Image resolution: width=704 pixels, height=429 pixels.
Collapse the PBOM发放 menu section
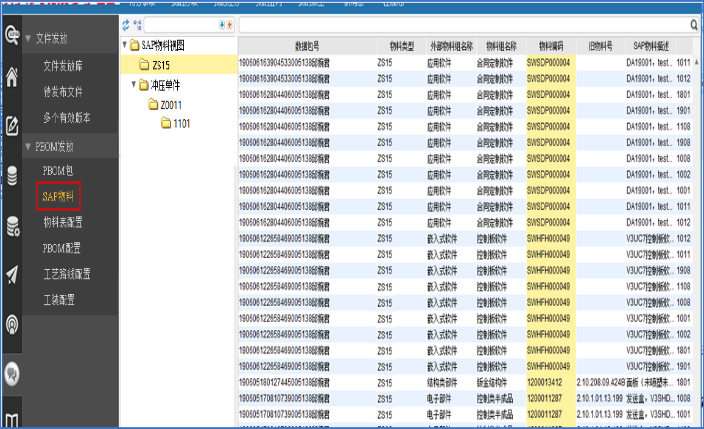pyautogui.click(x=27, y=147)
